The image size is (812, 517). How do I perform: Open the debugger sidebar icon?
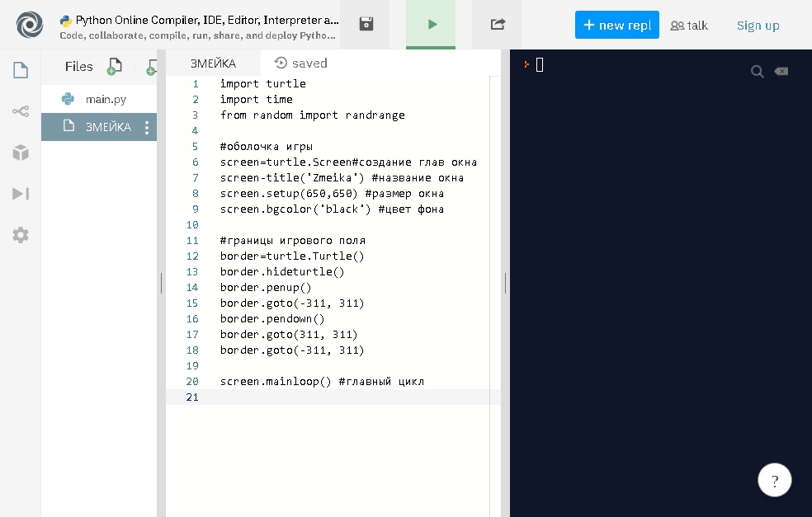click(21, 194)
